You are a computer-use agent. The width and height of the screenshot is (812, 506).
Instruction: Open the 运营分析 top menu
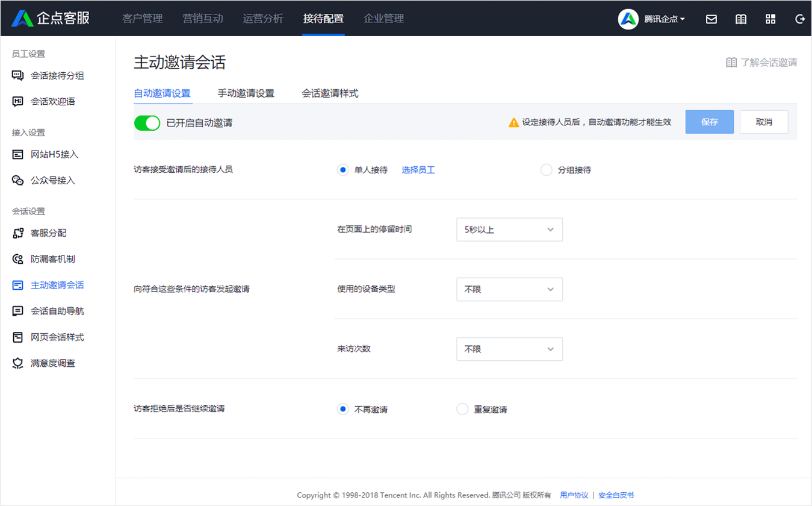point(263,19)
